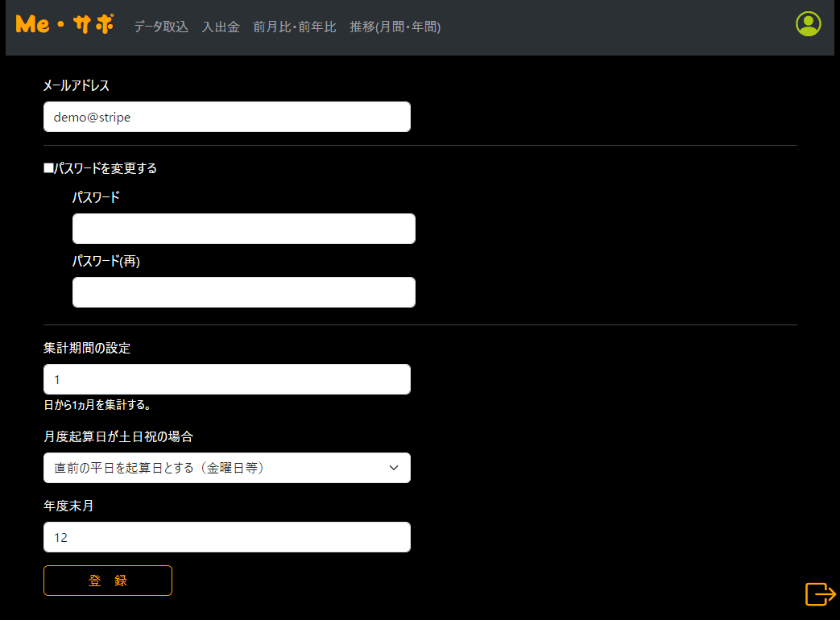Viewport: 840px width, 620px height.
Task: Click the email field containing demo@stripe
Action: [226, 117]
